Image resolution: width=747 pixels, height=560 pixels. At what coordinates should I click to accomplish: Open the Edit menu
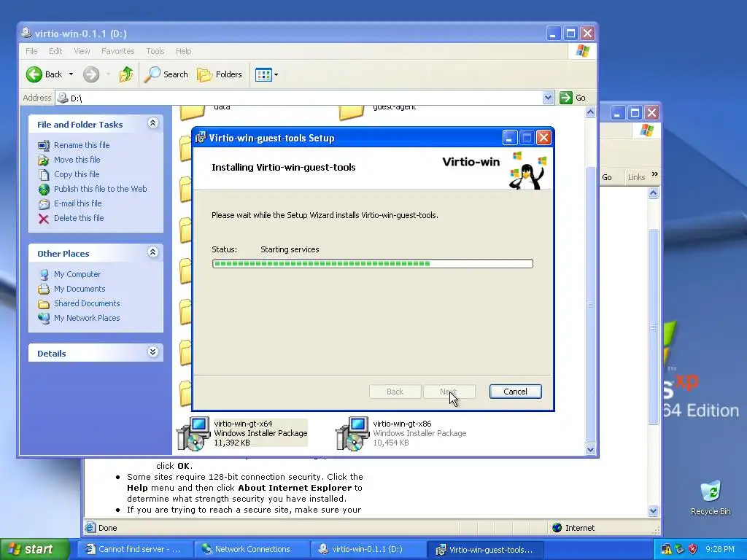pos(55,51)
